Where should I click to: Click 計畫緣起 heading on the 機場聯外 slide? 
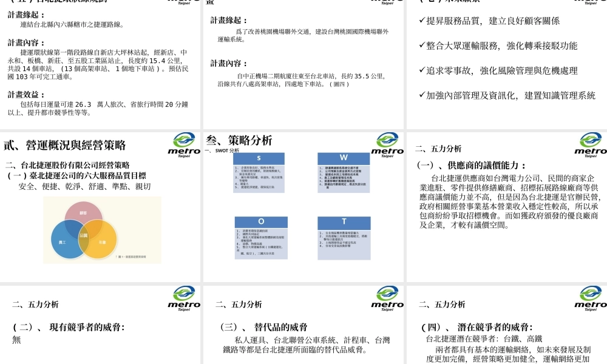tap(229, 21)
